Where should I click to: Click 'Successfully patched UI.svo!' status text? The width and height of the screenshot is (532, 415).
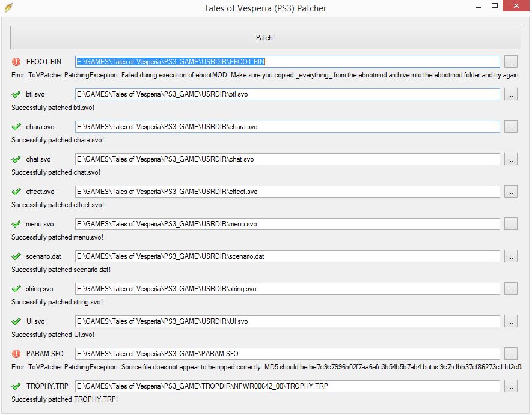point(53,335)
